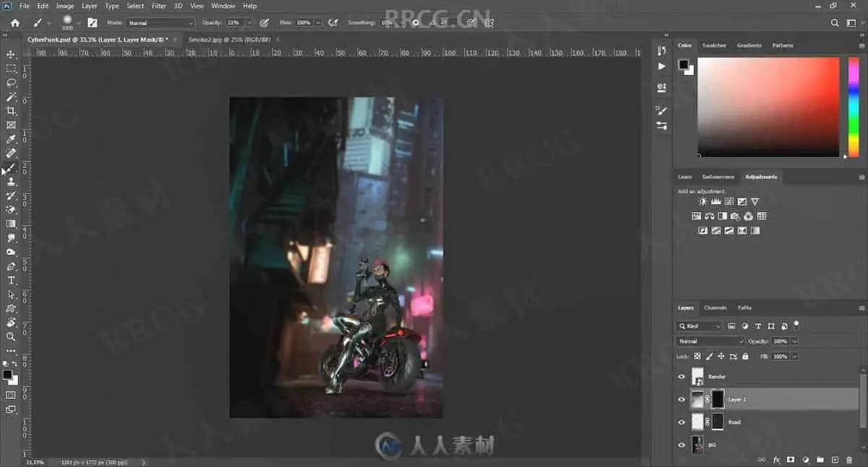Image resolution: width=868 pixels, height=467 pixels.
Task: Switch to the Swatches tab
Action: pos(714,46)
